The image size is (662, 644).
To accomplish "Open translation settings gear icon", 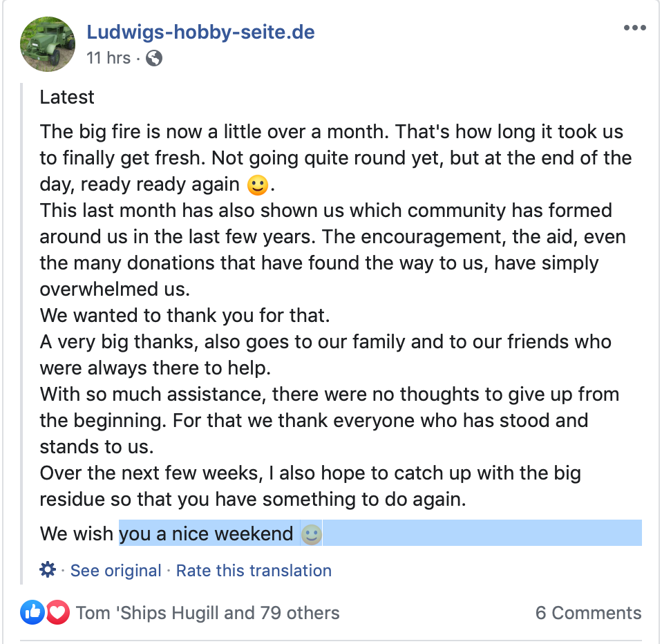I will pyautogui.click(x=48, y=570).
